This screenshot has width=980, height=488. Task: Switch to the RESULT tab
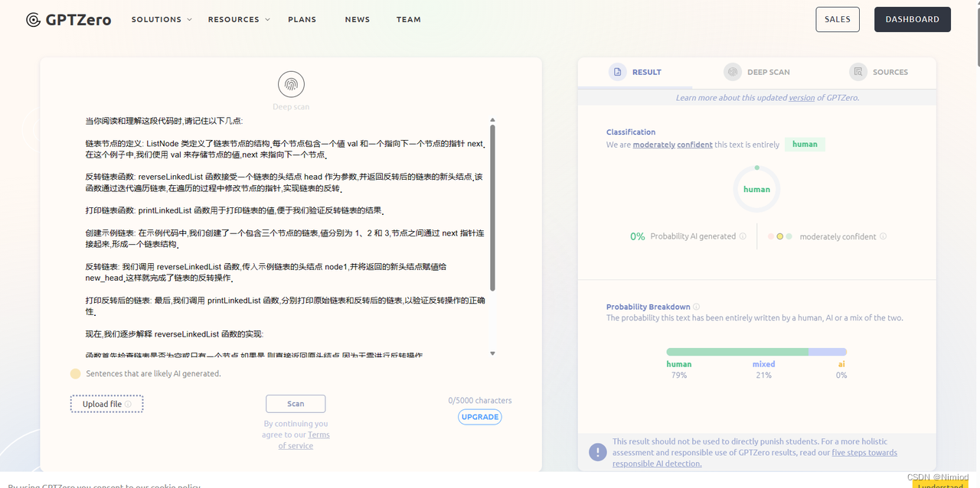[635, 73]
